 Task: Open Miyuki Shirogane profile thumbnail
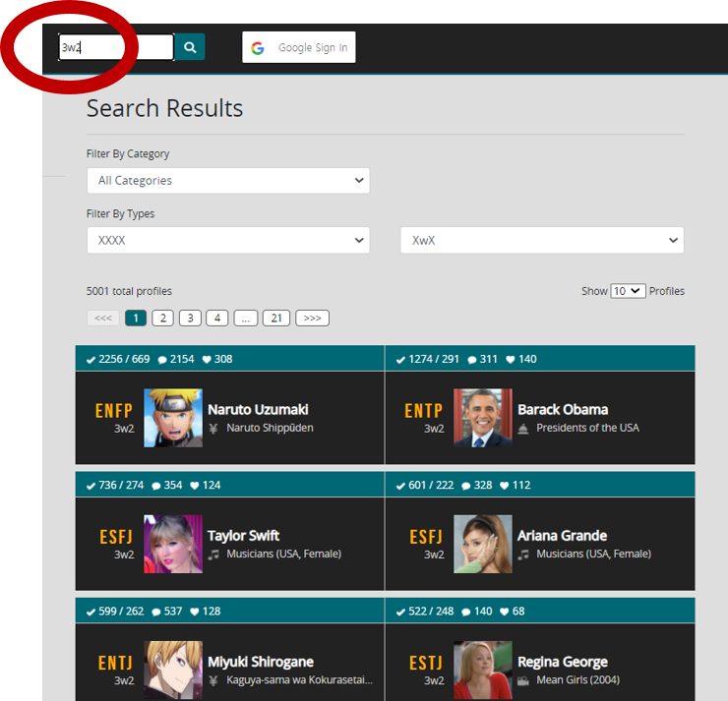pyautogui.click(x=173, y=670)
